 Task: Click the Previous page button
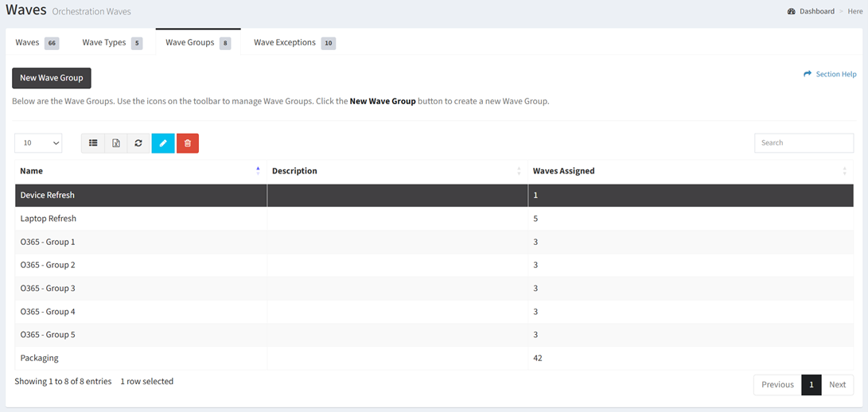tap(777, 385)
